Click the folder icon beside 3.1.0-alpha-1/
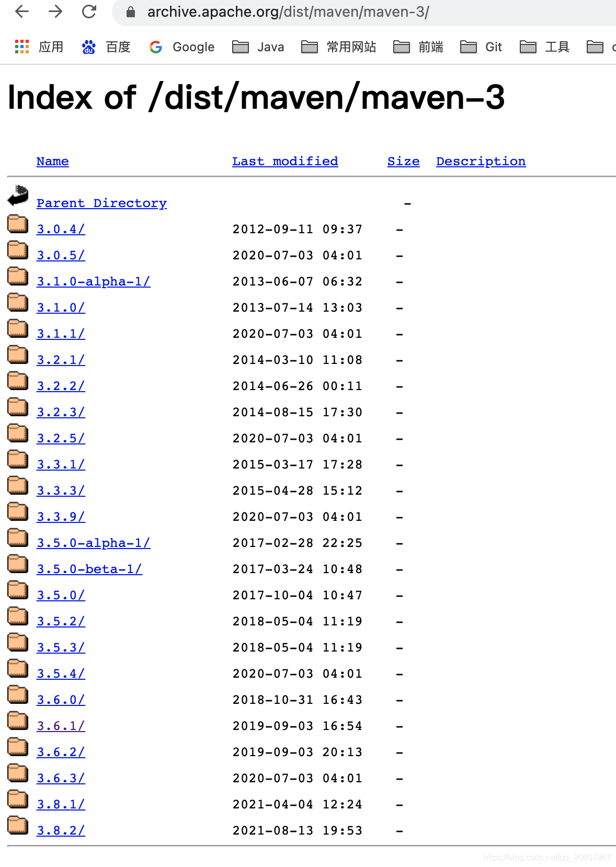Screen dimensions: 616x867 [18, 276]
